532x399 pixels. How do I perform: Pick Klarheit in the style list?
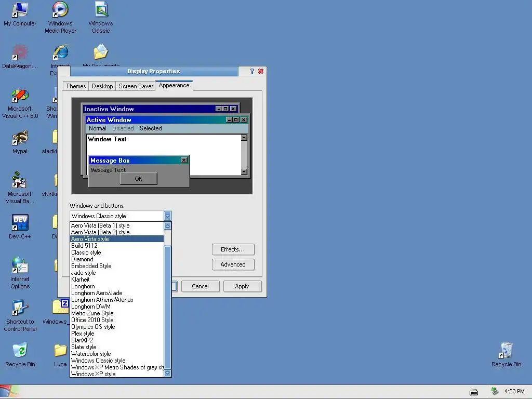coord(117,280)
